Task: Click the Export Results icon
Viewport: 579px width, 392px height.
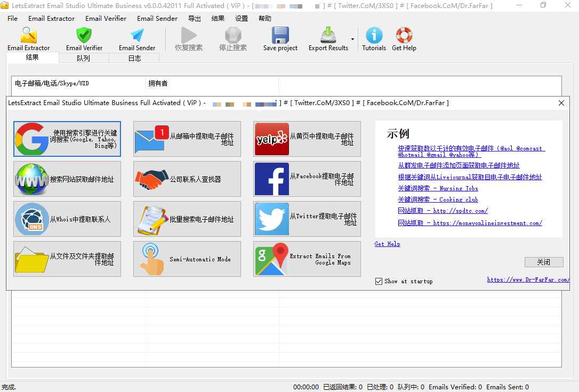Action: [x=328, y=39]
